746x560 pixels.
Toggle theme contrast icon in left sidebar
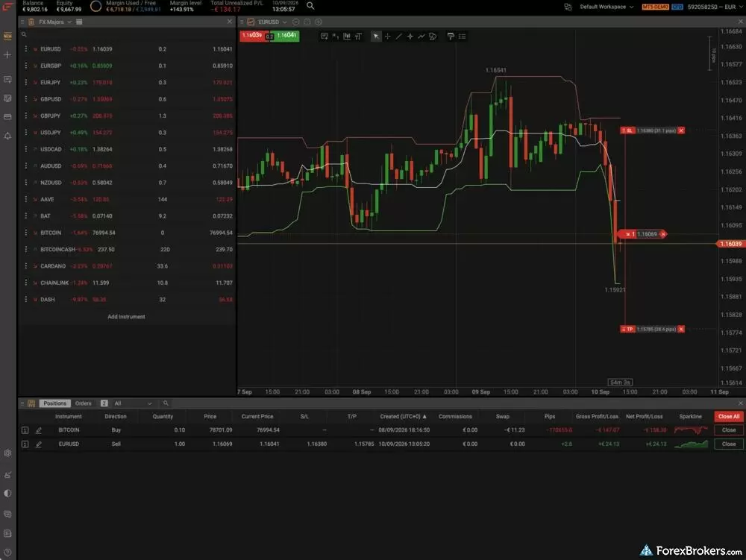click(x=7, y=493)
